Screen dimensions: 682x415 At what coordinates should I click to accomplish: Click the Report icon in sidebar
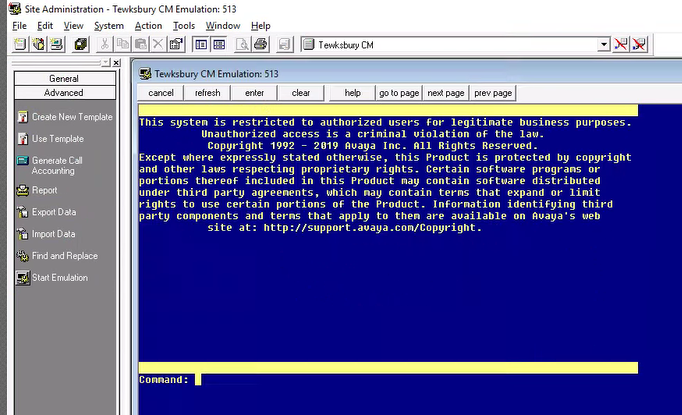22,191
